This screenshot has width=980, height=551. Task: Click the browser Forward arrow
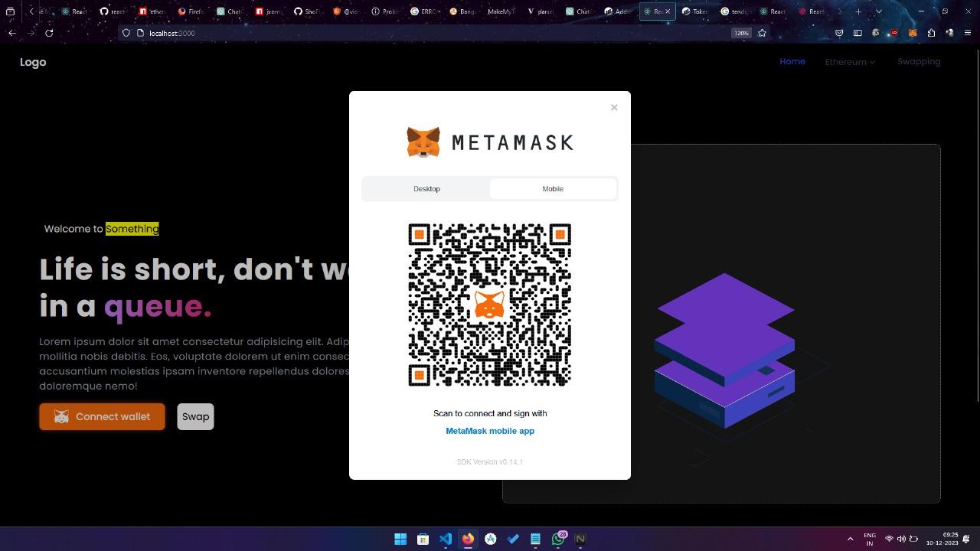pos(31,33)
